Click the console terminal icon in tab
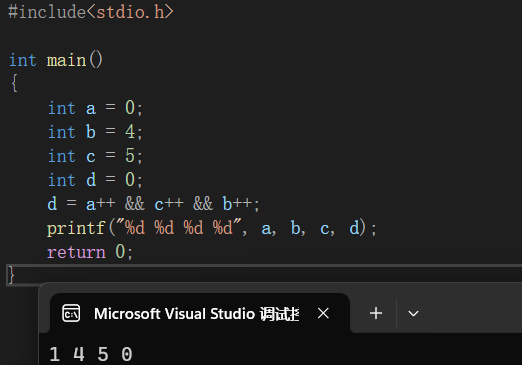522x365 pixels. (71, 313)
